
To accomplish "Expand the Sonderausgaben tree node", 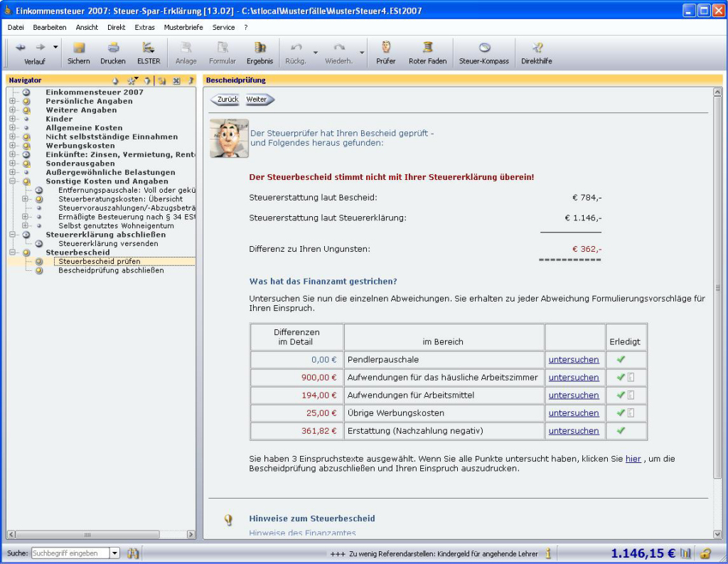I will (x=13, y=164).
